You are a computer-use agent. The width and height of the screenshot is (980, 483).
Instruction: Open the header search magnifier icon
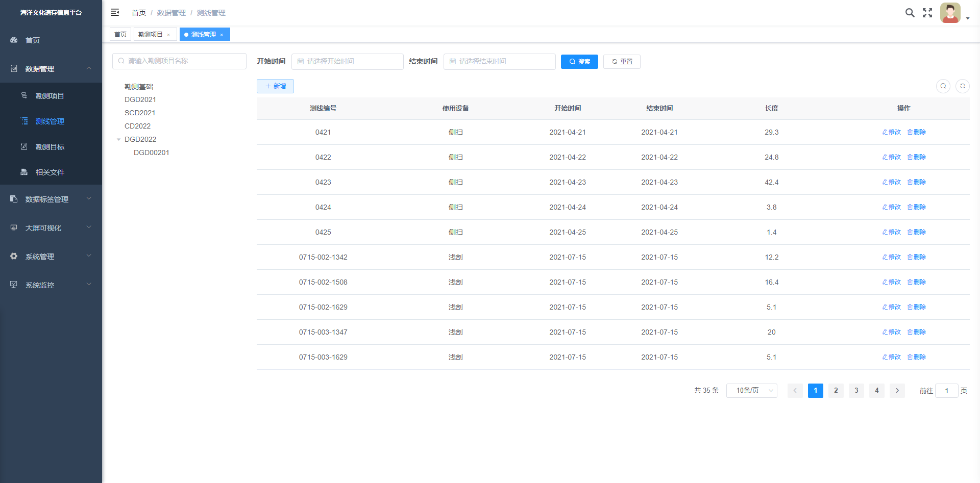[910, 13]
